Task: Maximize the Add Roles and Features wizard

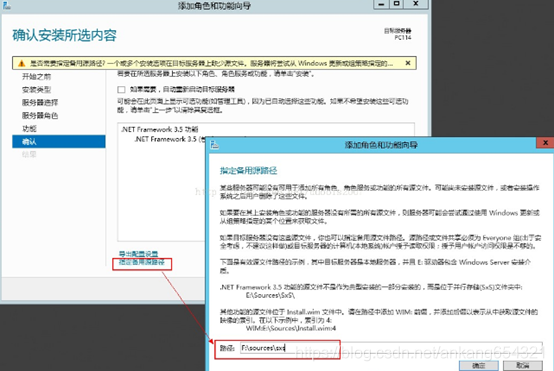Action: click(x=397, y=4)
